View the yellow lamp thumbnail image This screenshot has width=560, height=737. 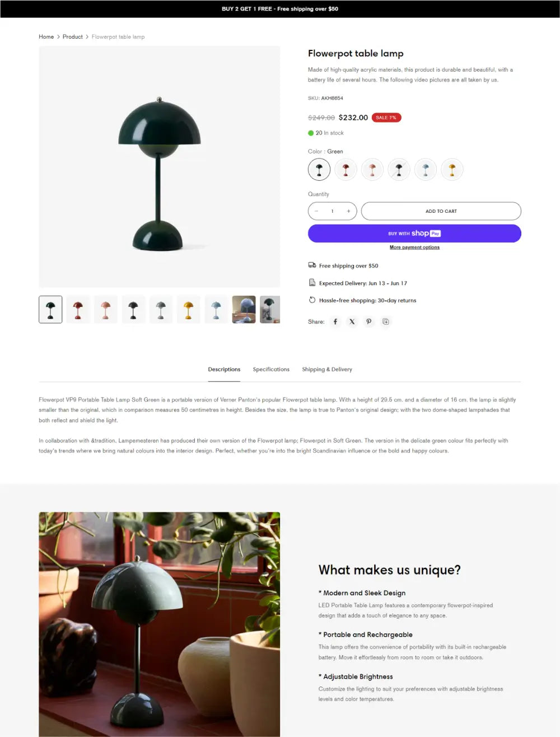click(189, 310)
